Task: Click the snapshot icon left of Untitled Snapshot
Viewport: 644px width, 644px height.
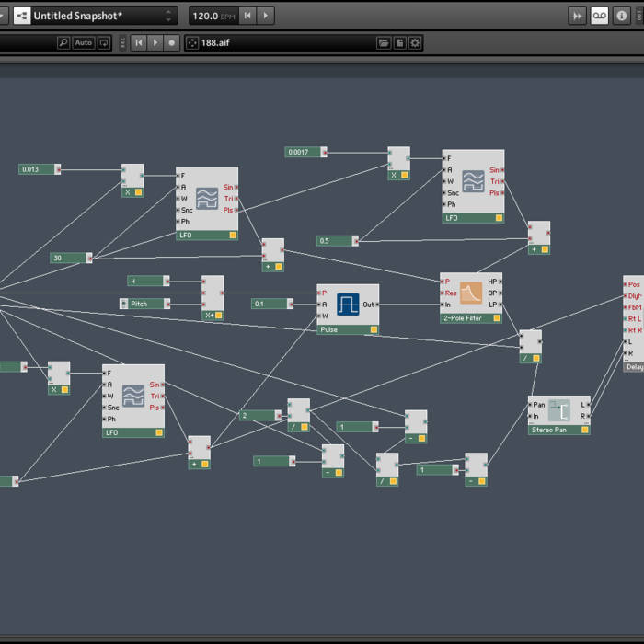Action: click(22, 16)
